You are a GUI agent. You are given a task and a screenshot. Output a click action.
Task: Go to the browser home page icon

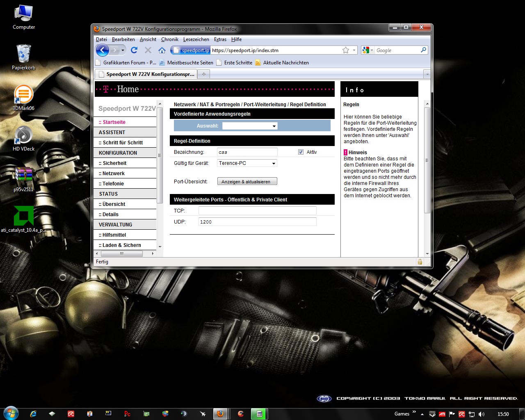[x=162, y=50]
